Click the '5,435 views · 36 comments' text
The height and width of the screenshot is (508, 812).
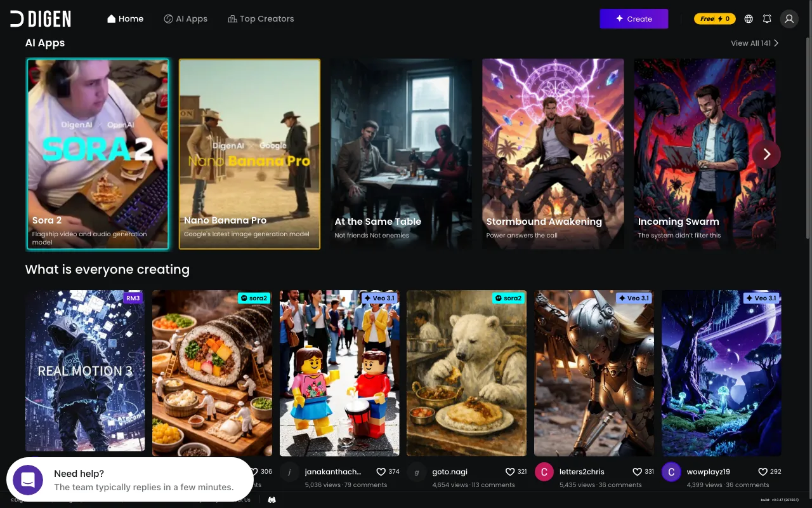[x=601, y=485]
